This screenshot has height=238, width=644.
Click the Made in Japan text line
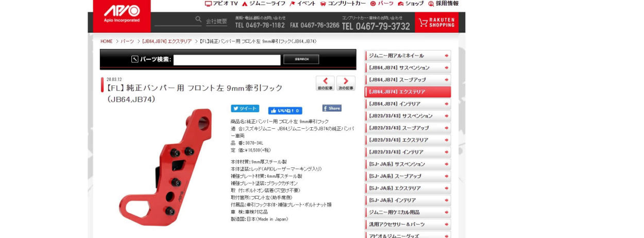pyautogui.click(x=259, y=219)
